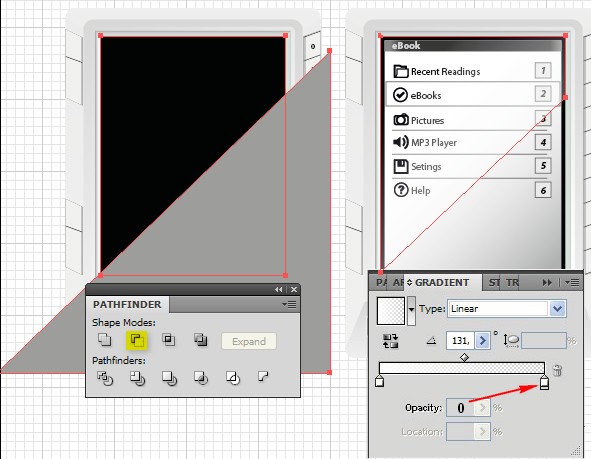Open the gradient Type dropdown

click(x=557, y=309)
